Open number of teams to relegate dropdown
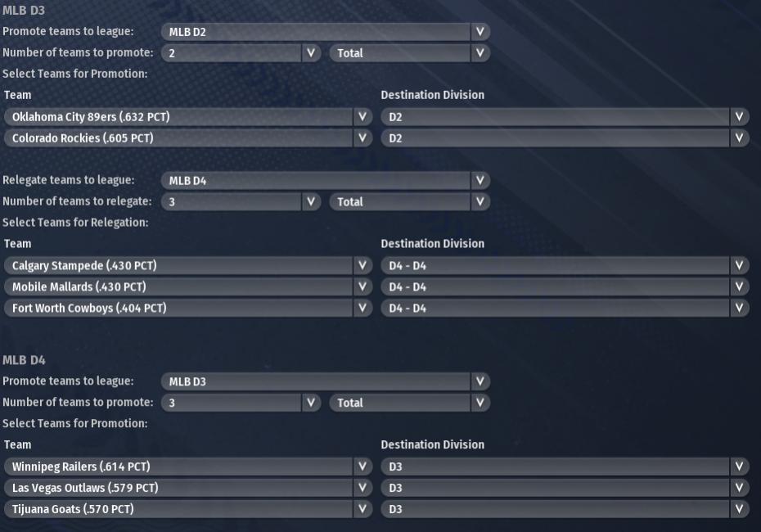Viewport: 761px width, 532px height. pos(241,202)
